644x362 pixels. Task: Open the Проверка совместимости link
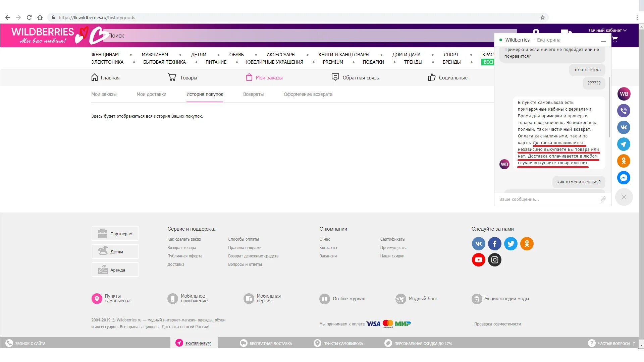coord(497,324)
